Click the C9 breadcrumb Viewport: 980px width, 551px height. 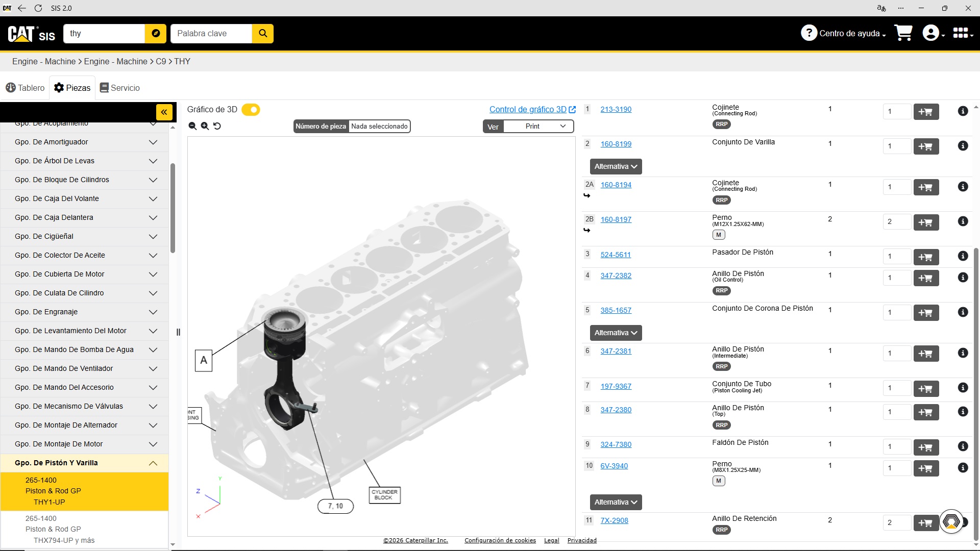161,61
